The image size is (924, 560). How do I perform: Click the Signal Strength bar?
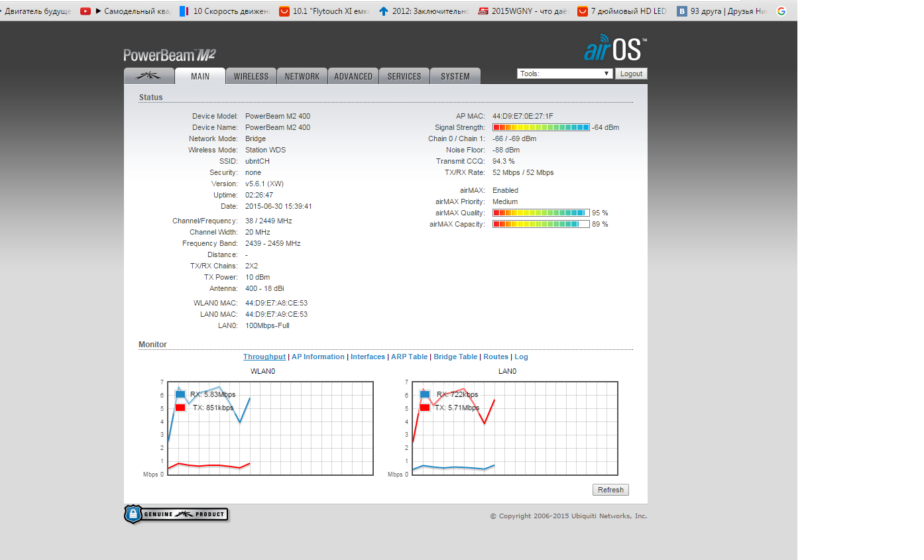tap(541, 127)
